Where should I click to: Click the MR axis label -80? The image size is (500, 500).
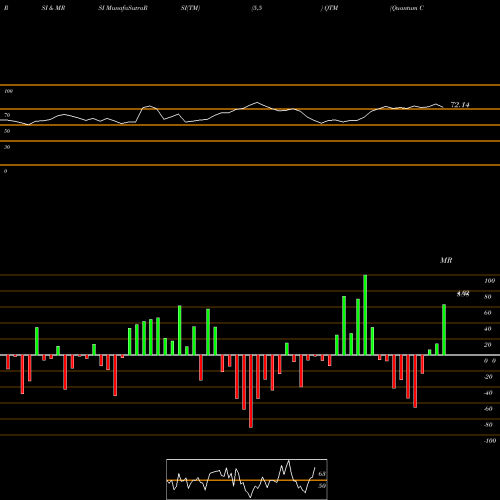coord(488,425)
